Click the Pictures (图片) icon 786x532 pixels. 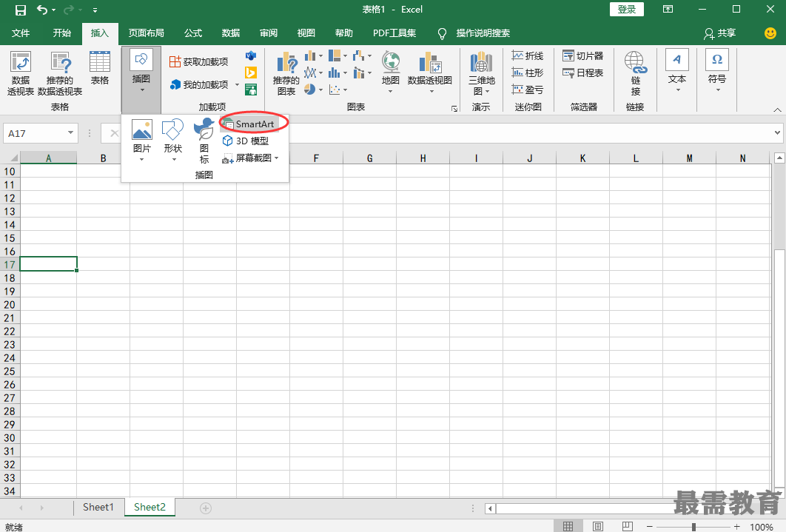coord(142,141)
